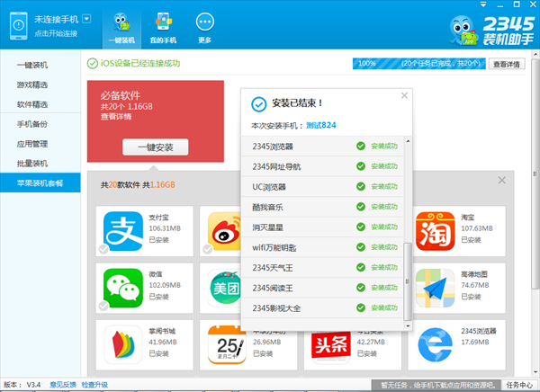Click the 美团 app icon
Screen dimensions: 540x392
(224, 288)
